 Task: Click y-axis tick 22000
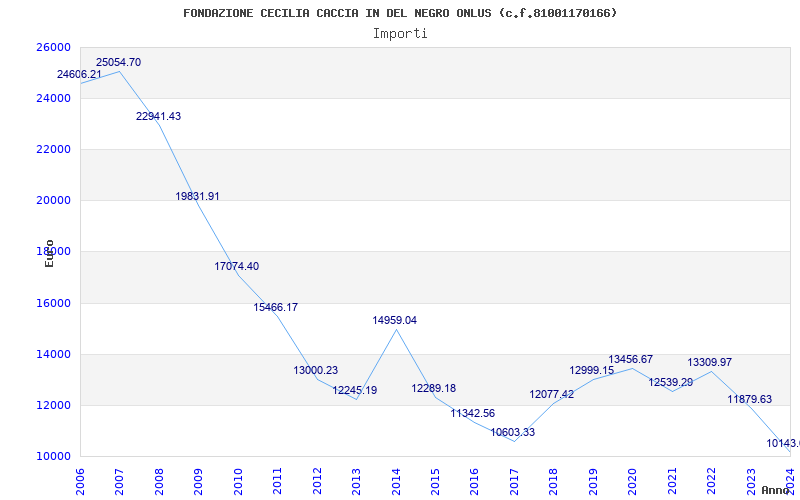pos(53,149)
